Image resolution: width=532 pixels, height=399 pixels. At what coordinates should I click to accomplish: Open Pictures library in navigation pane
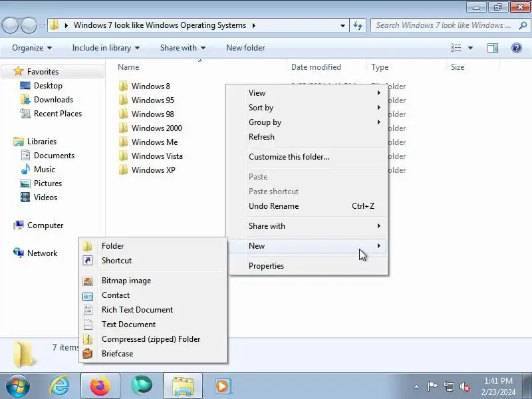pyautogui.click(x=48, y=184)
